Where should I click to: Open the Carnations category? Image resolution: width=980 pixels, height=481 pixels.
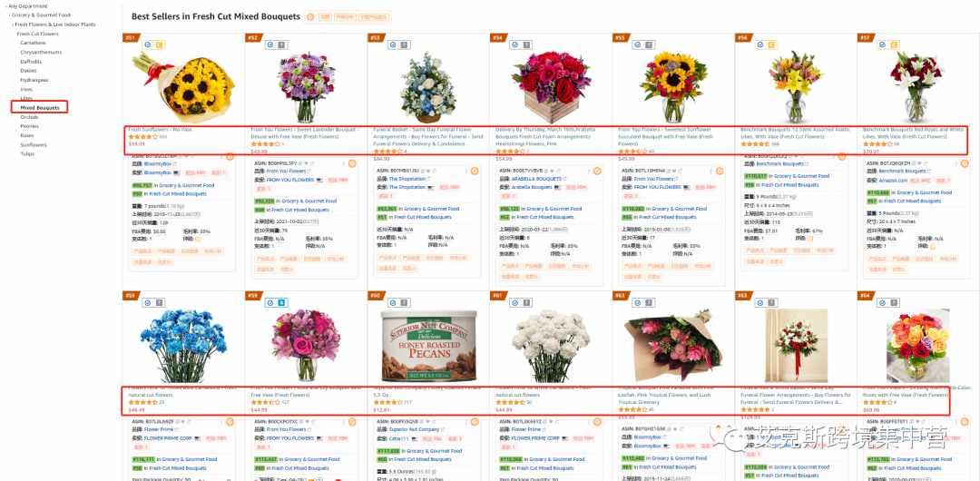point(33,44)
